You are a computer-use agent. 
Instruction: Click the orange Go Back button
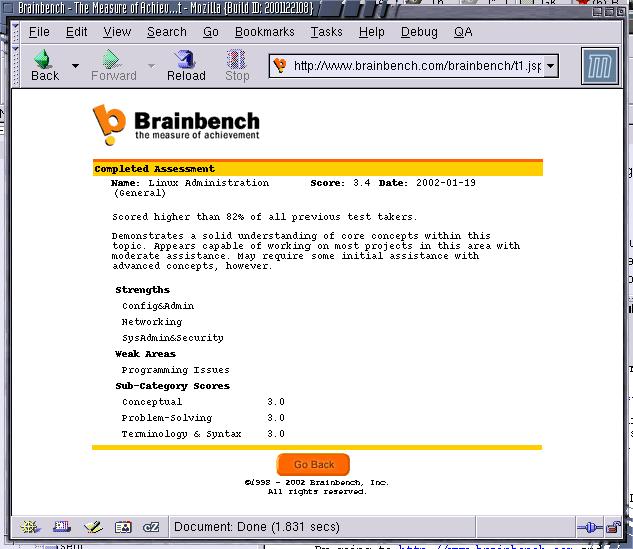(313, 465)
